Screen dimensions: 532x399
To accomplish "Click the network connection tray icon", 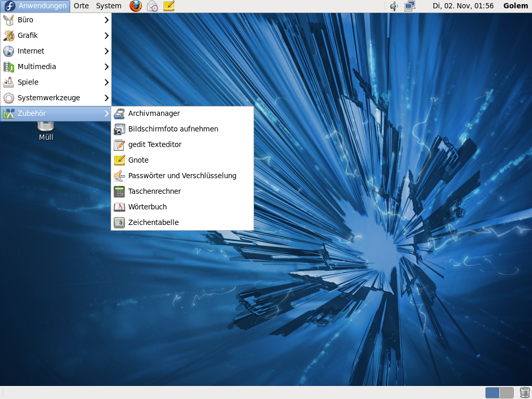I will pos(410,6).
